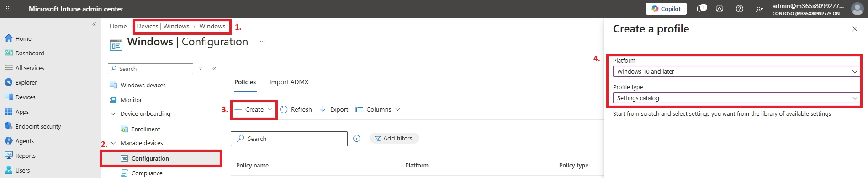Screen dimensions: 868x178
Task: Open the settings gear icon
Action: coord(720,9)
